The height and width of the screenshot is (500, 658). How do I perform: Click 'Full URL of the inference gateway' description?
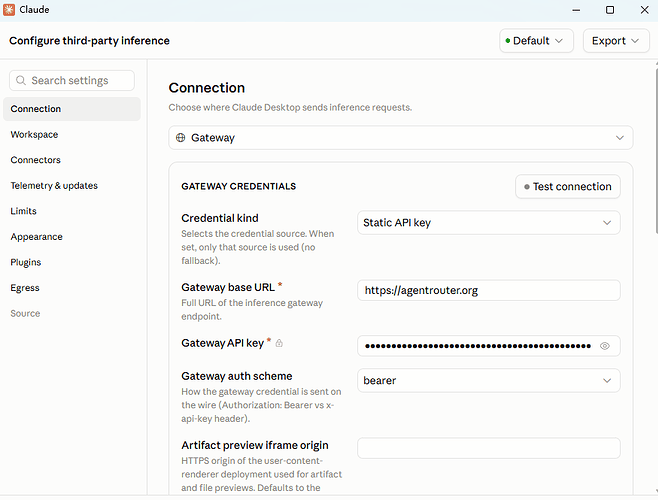(252, 303)
